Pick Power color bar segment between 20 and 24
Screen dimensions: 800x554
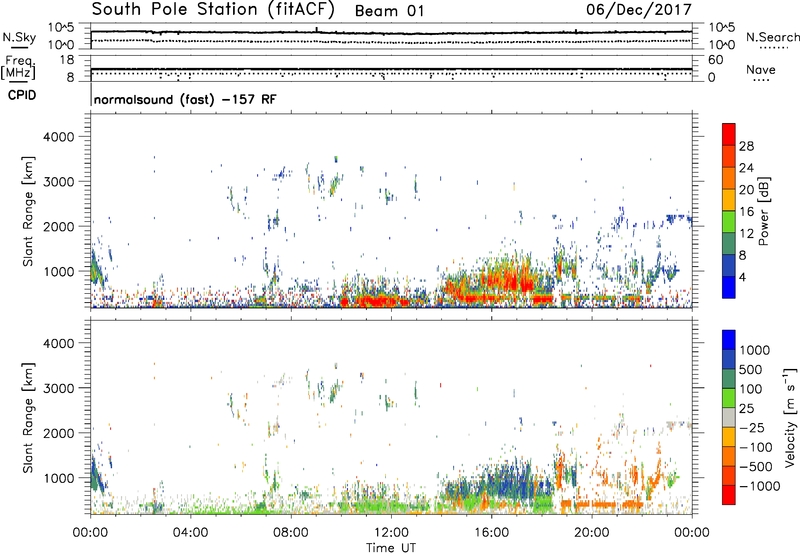point(729,178)
